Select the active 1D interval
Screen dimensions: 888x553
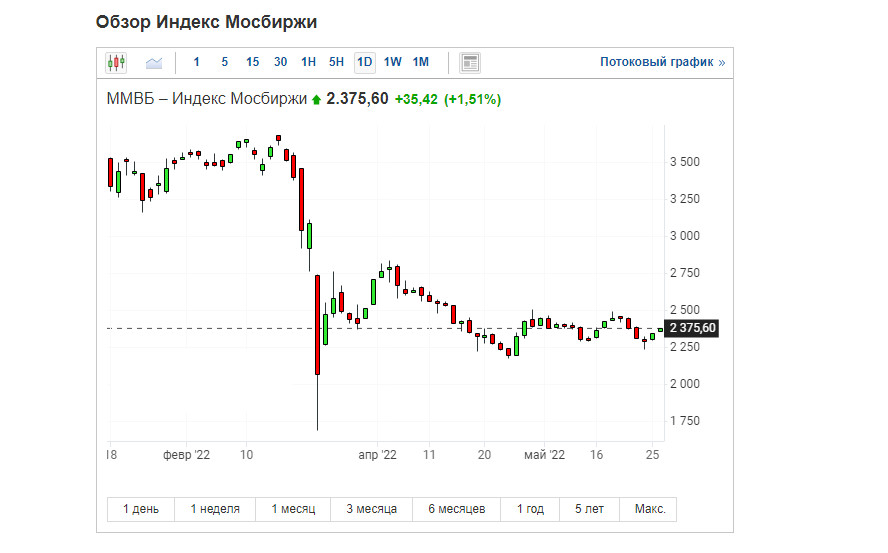click(365, 62)
